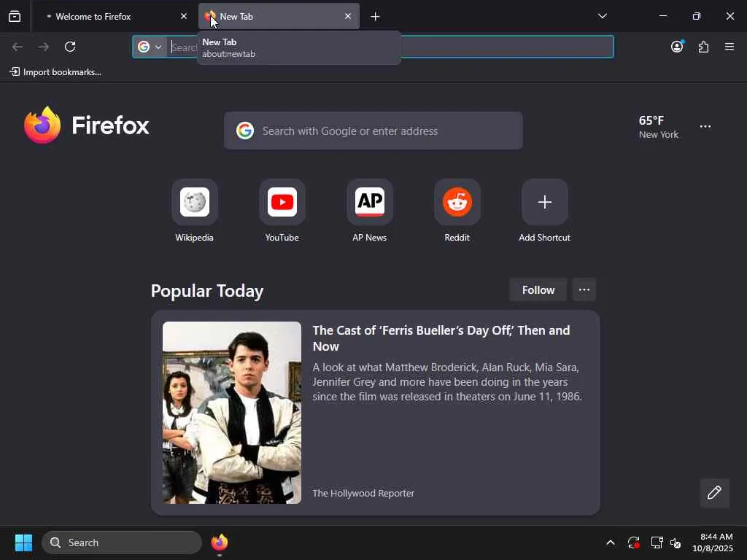Viewport: 747px width, 560px height.
Task: Click the Popular Today heading
Action: click(x=207, y=290)
